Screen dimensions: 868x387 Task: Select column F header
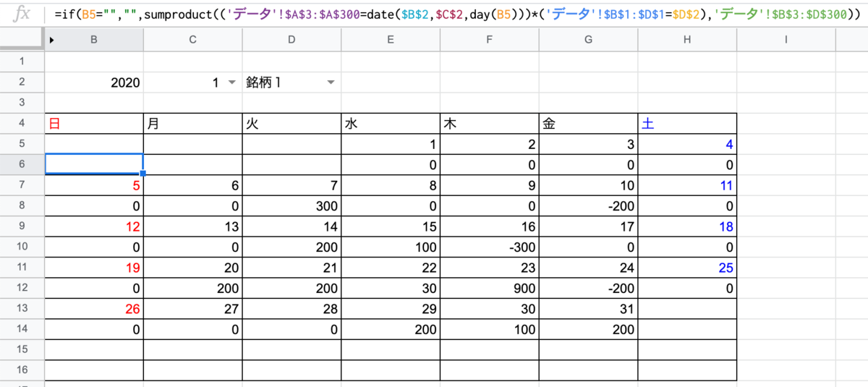tap(490, 41)
